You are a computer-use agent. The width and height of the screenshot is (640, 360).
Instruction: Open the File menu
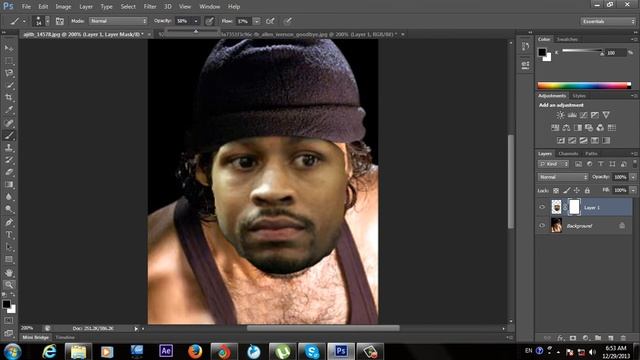tap(26, 7)
